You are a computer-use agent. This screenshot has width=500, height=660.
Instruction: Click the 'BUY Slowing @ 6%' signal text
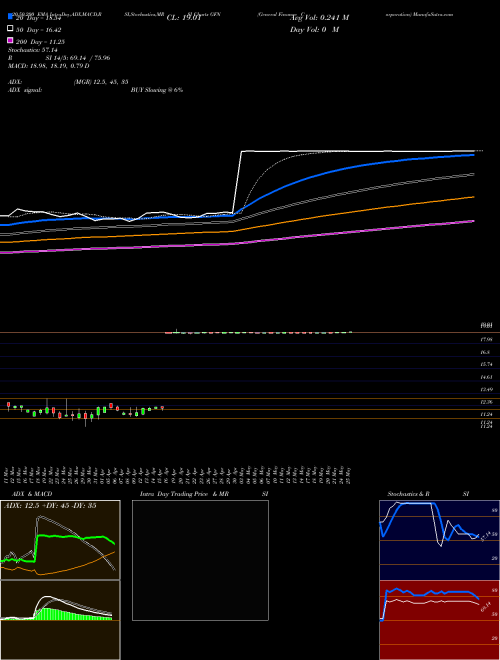point(157,90)
